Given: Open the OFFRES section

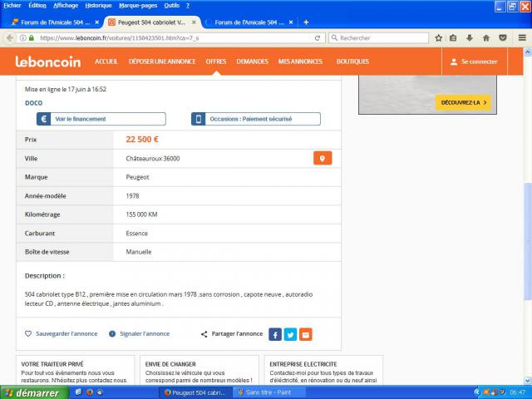Looking at the screenshot, I should [x=216, y=62].
